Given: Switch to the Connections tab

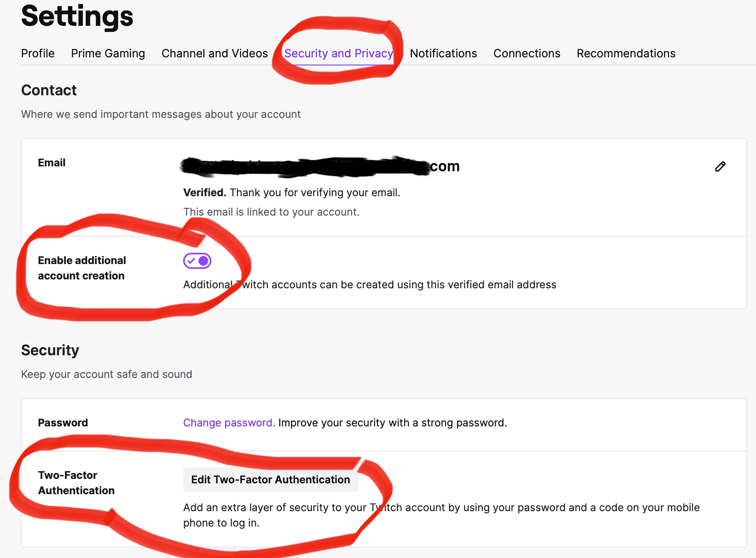Looking at the screenshot, I should coord(526,53).
